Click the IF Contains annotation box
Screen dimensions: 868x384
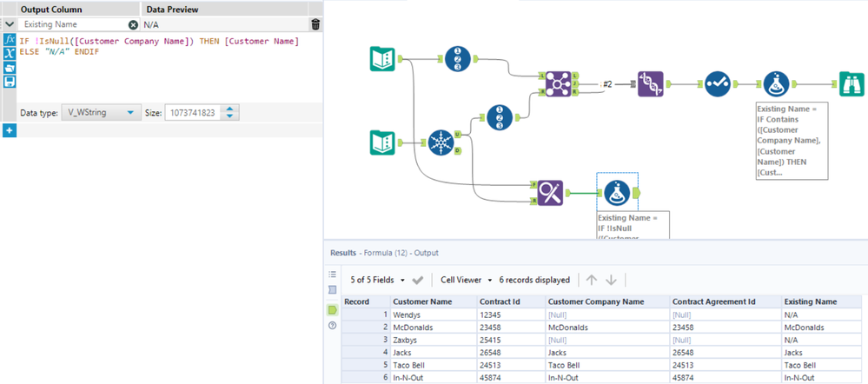[x=792, y=140]
